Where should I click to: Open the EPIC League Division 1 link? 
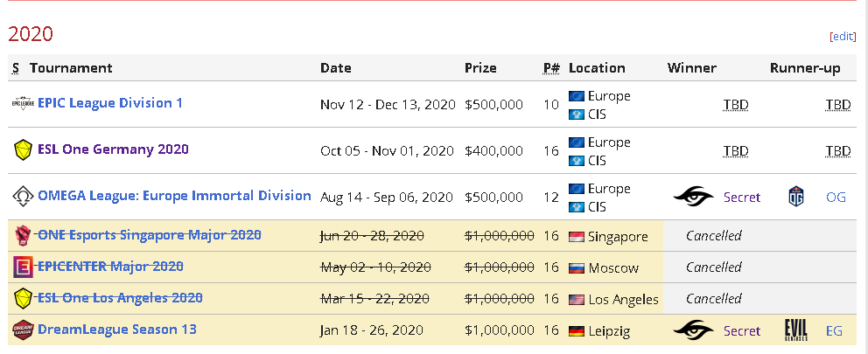(x=110, y=103)
